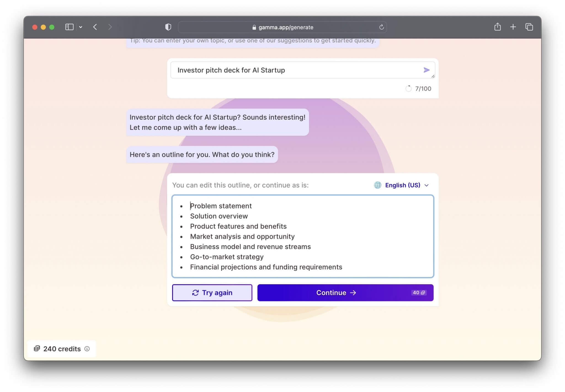Click the tab overview button
Screen dimensions: 565x392
click(529, 27)
